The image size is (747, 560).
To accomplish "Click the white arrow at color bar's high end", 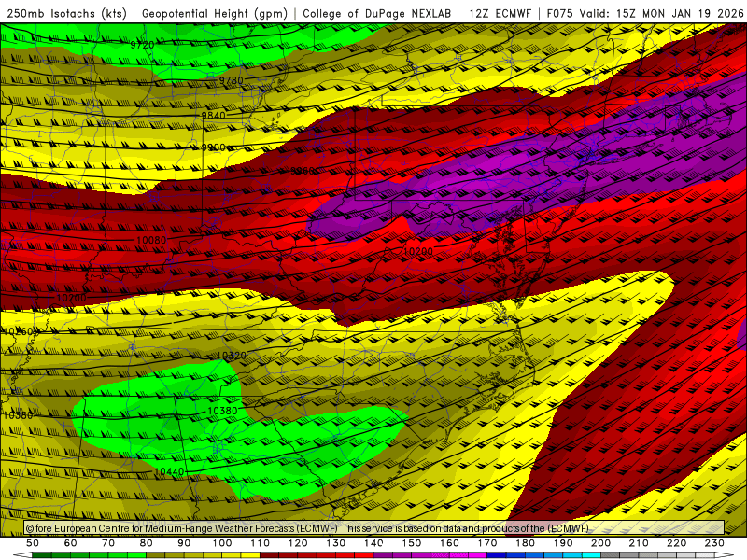I will coord(725,555).
